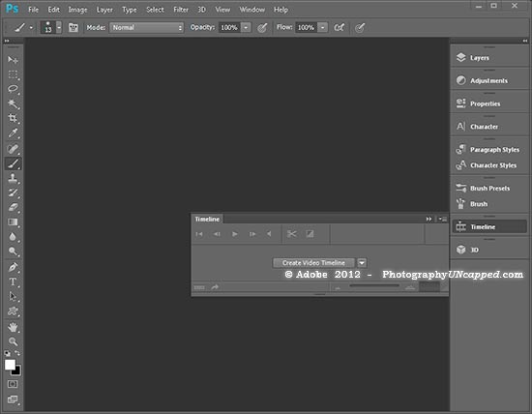Select the Type tool
This screenshot has width=532, height=414.
pyautogui.click(x=13, y=281)
